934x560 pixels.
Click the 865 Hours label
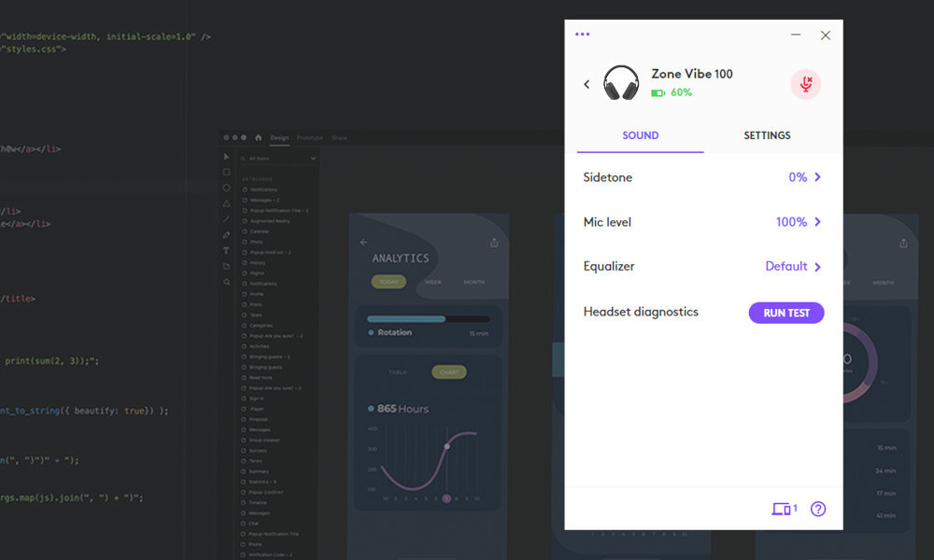coord(403,409)
